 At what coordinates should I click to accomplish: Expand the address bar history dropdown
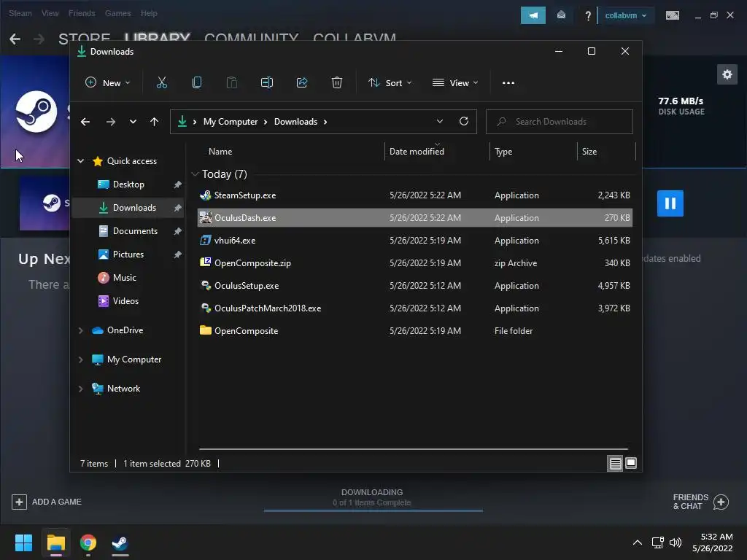point(440,122)
